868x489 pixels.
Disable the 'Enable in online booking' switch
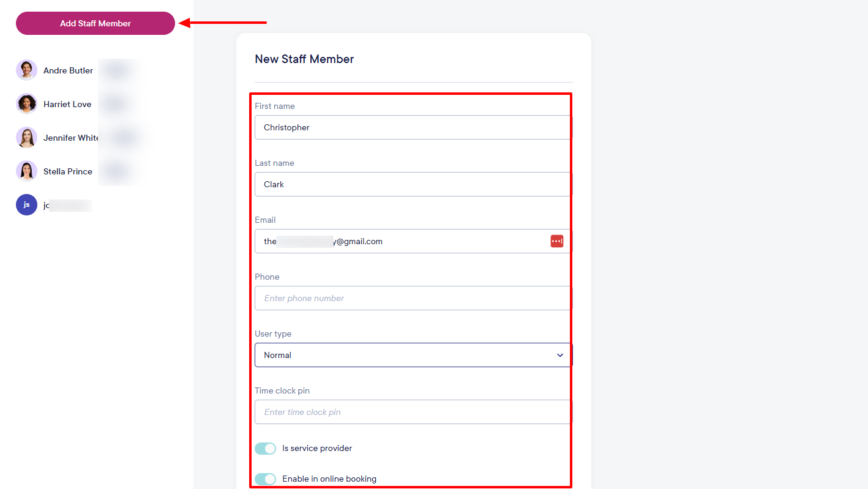265,479
